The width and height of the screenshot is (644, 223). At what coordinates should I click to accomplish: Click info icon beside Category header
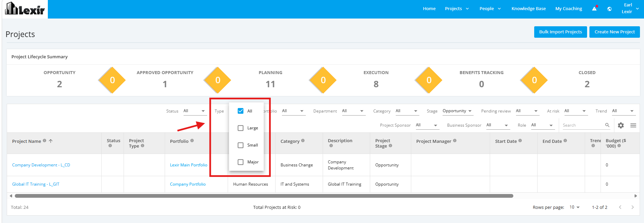tap(303, 141)
